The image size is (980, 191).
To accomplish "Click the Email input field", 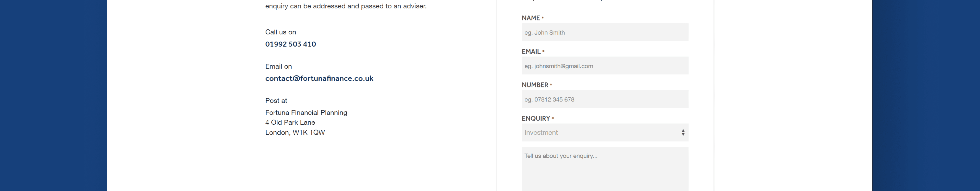I will click(605, 66).
